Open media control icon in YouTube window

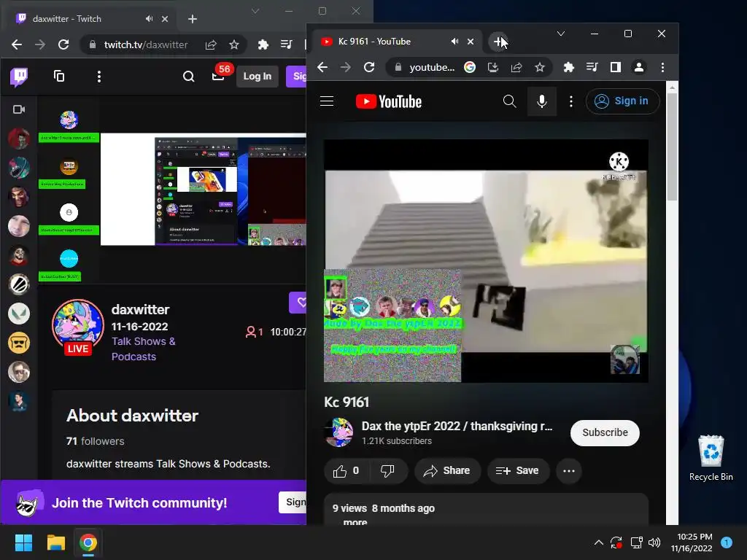coord(592,67)
